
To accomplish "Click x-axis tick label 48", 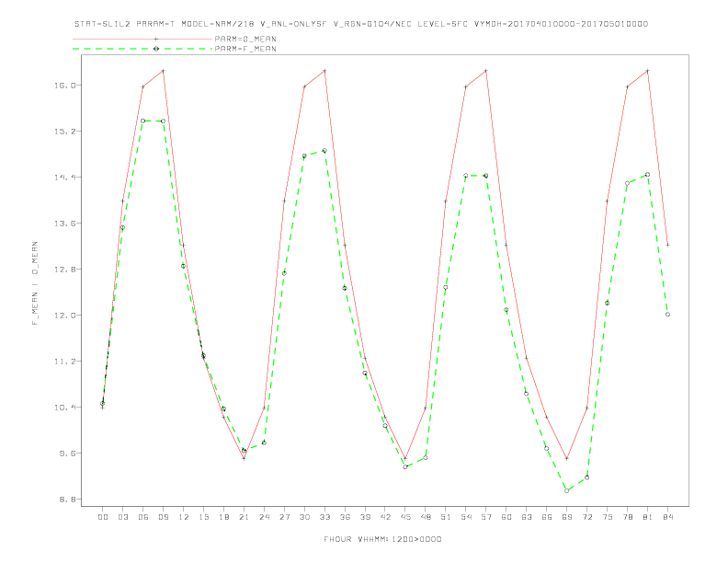I will coord(426,517).
